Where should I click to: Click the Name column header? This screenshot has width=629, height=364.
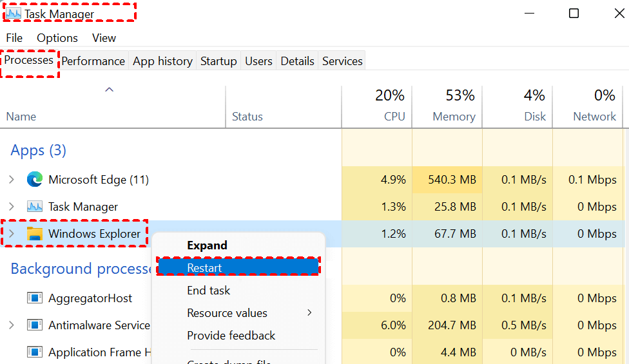[x=21, y=117]
